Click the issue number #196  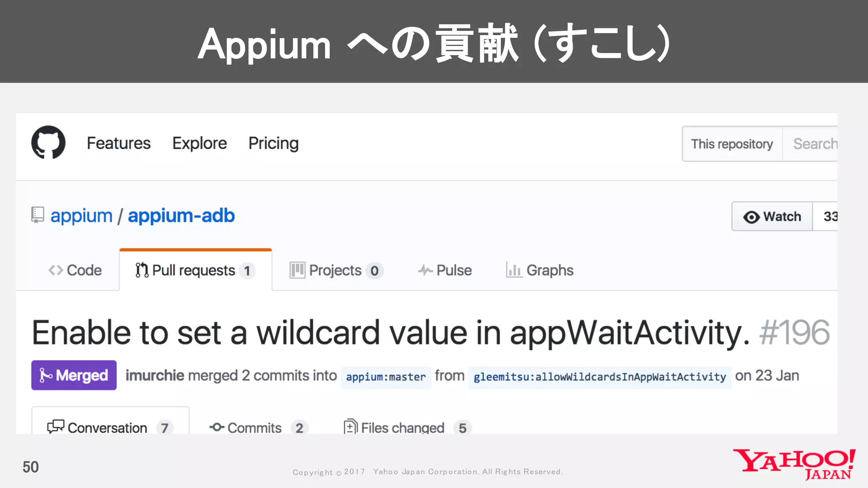coord(795,333)
